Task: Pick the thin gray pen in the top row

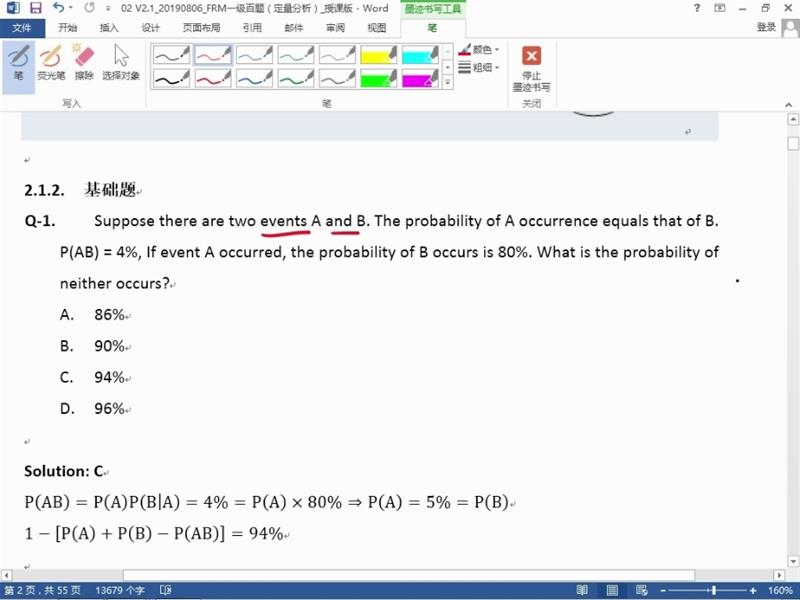Action: coord(337,55)
